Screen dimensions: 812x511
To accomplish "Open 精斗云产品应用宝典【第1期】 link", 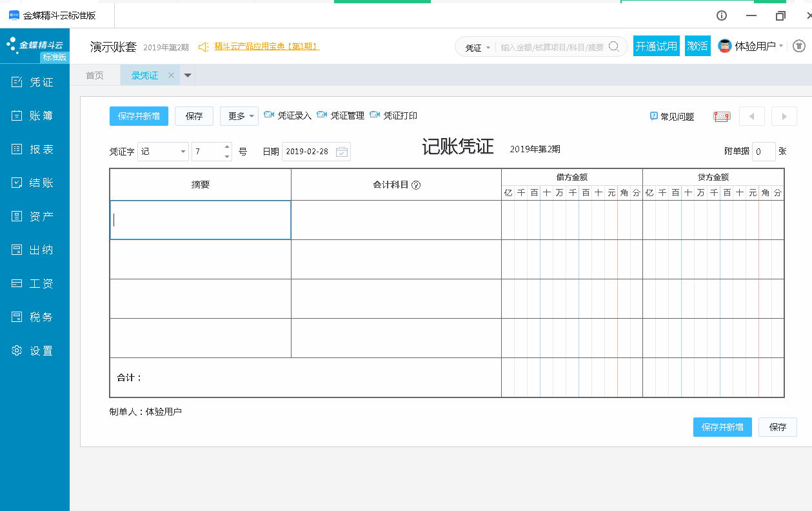I will point(267,46).
